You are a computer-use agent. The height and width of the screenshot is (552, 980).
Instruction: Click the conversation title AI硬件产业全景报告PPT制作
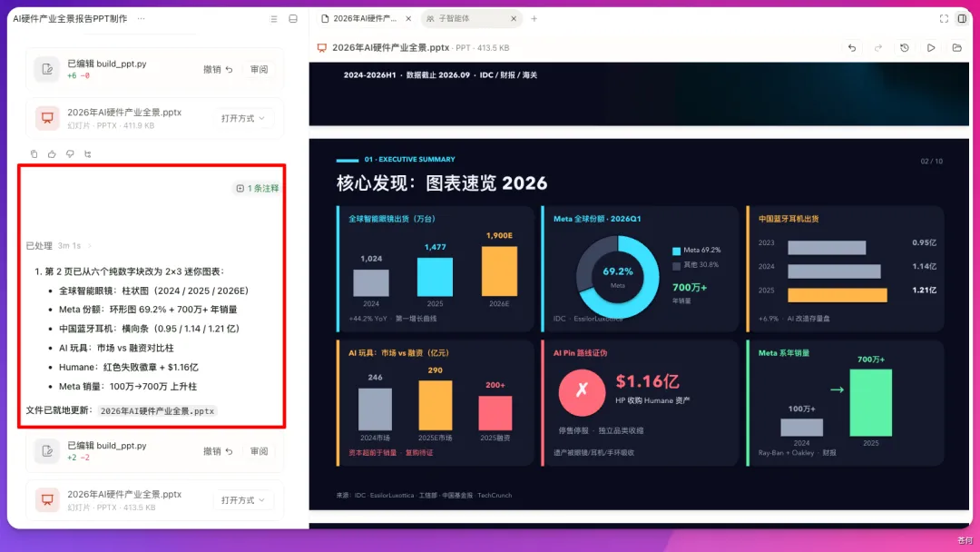coord(70,19)
